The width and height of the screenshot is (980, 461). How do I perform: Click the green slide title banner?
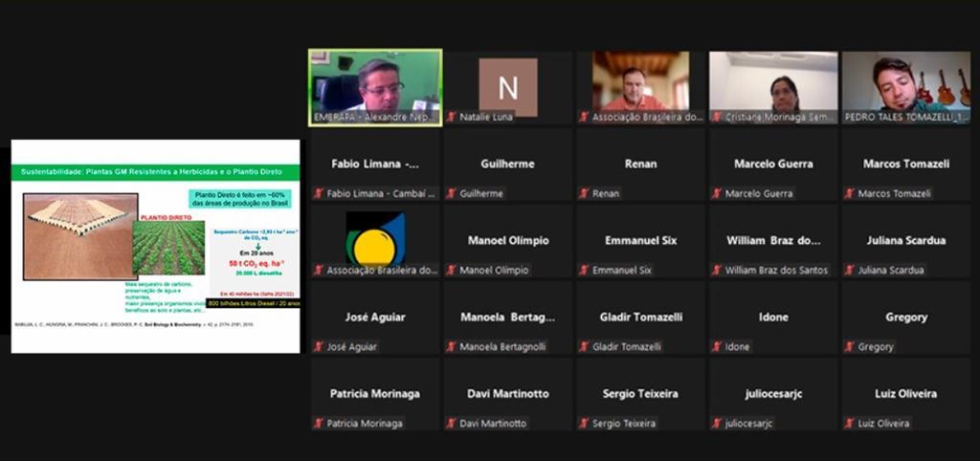(x=155, y=172)
